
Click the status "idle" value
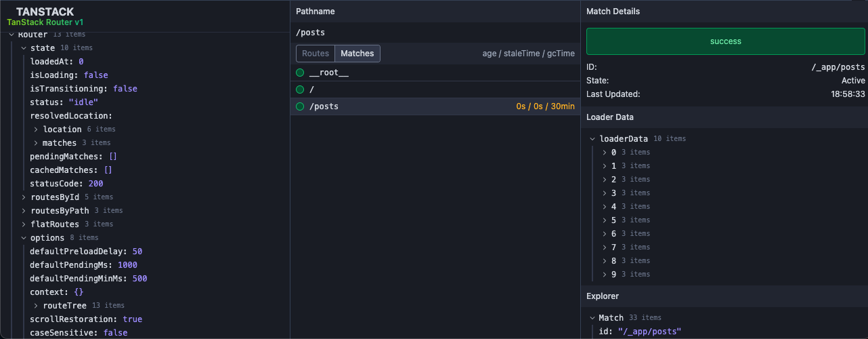(x=83, y=102)
